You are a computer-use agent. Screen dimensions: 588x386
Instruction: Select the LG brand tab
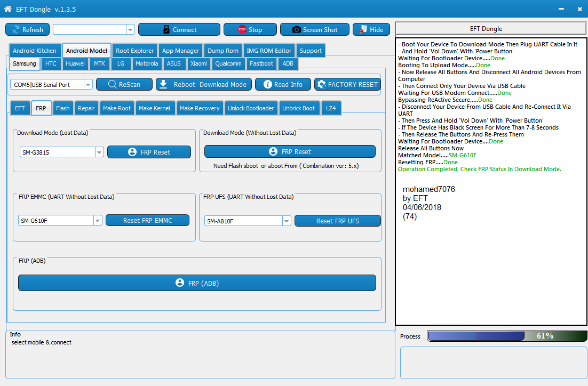click(x=121, y=63)
